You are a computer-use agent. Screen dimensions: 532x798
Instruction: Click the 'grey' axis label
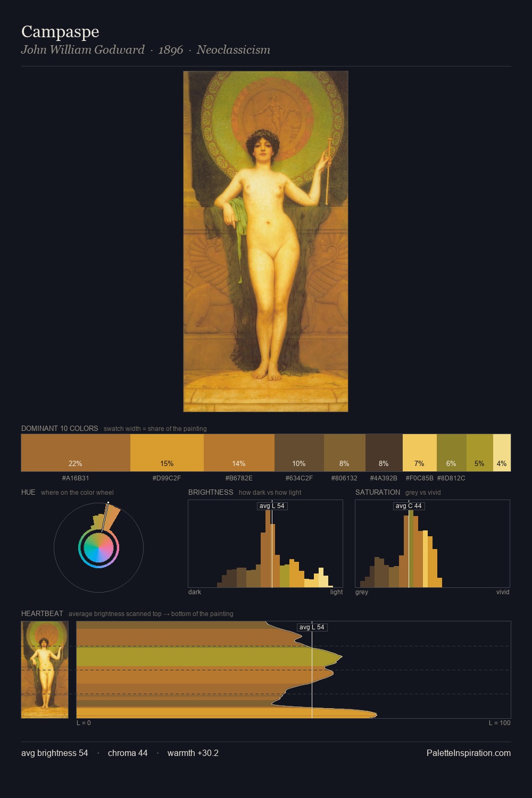(x=362, y=592)
